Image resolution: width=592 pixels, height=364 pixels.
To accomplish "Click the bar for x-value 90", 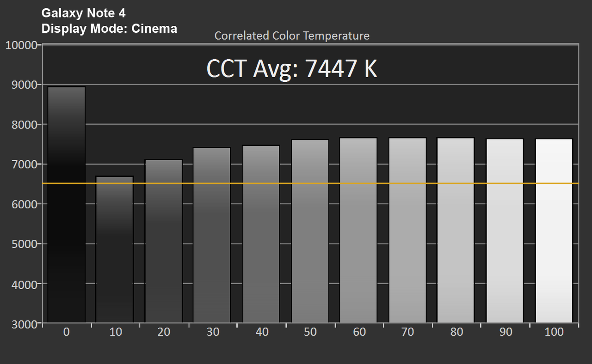I will pyautogui.click(x=505, y=231).
